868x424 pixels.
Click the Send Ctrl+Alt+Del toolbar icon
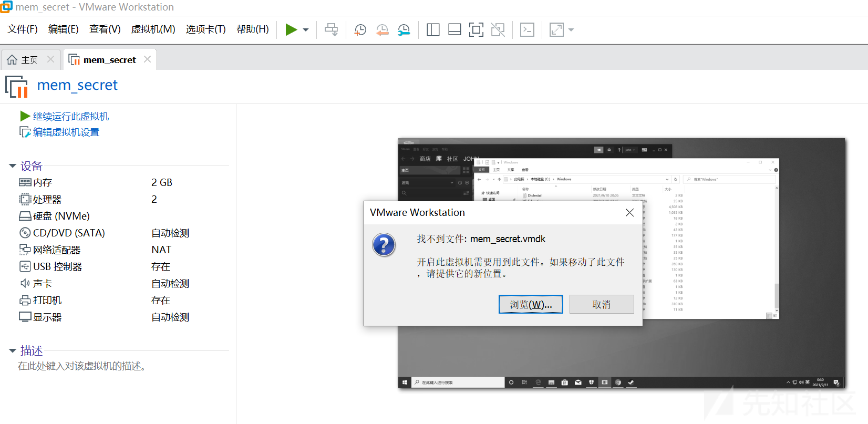332,29
